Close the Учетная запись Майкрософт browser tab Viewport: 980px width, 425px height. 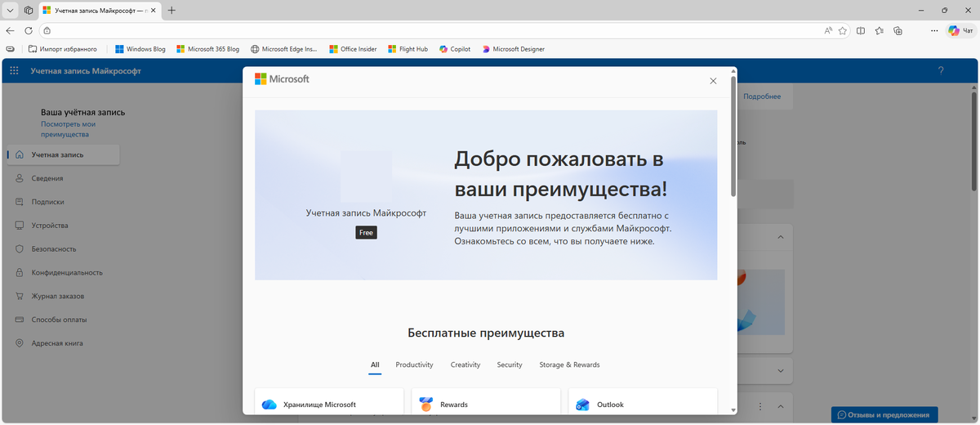click(x=154, y=10)
